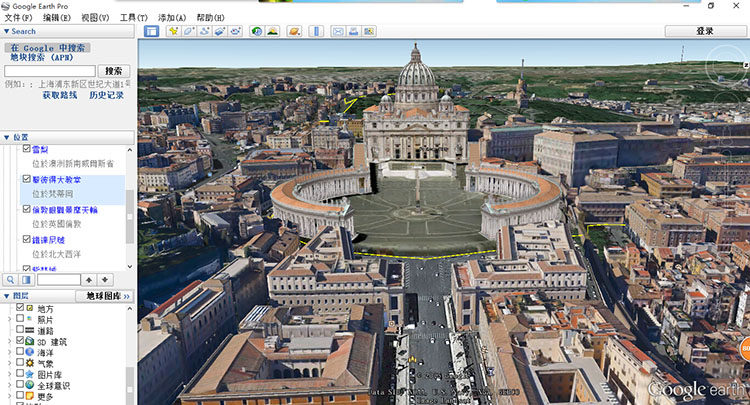Viewport: 750px width, 405px height.
Task: Click the 获取路线 link
Action: 60,95
